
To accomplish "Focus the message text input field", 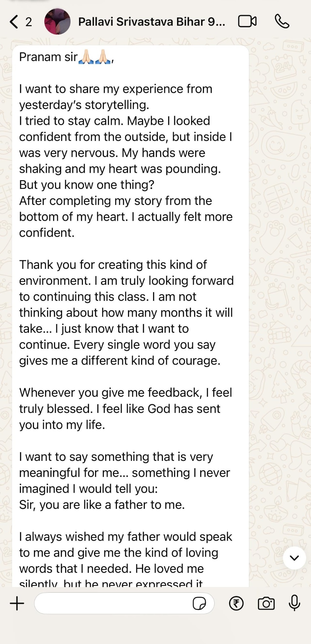I will click(x=113, y=603).
